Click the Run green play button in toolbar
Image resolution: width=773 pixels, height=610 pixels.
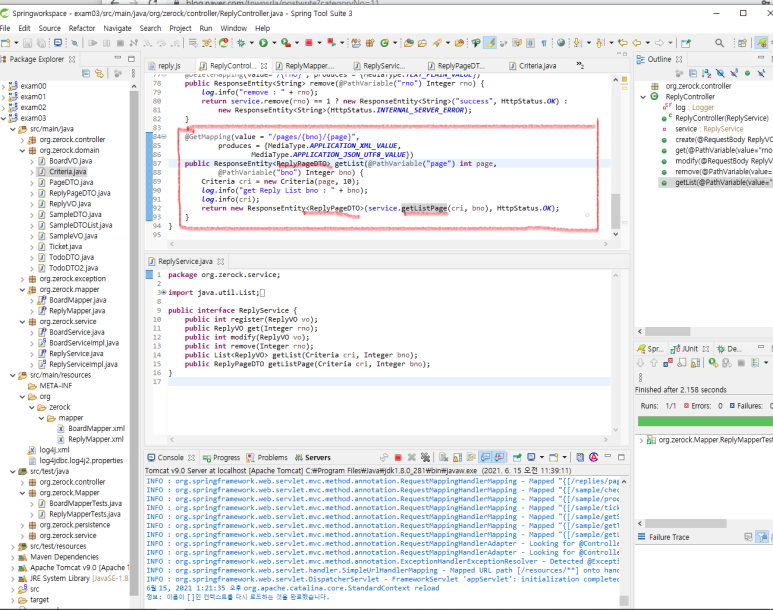[263, 43]
